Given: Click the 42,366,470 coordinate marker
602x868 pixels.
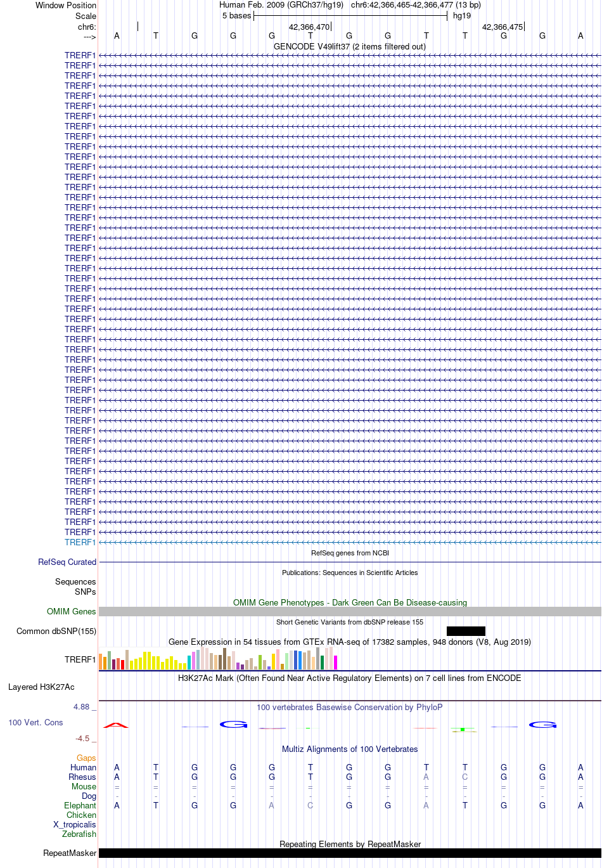Looking at the screenshot, I should tap(309, 27).
